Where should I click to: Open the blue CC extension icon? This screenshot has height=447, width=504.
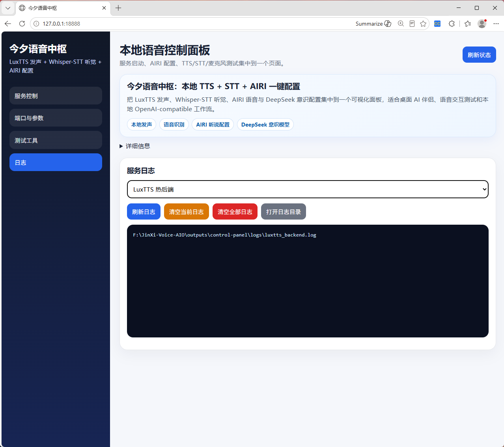pyautogui.click(x=437, y=24)
